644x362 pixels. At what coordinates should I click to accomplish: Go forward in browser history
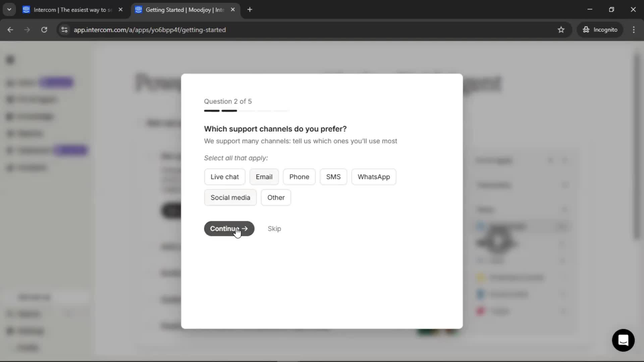pos(27,30)
